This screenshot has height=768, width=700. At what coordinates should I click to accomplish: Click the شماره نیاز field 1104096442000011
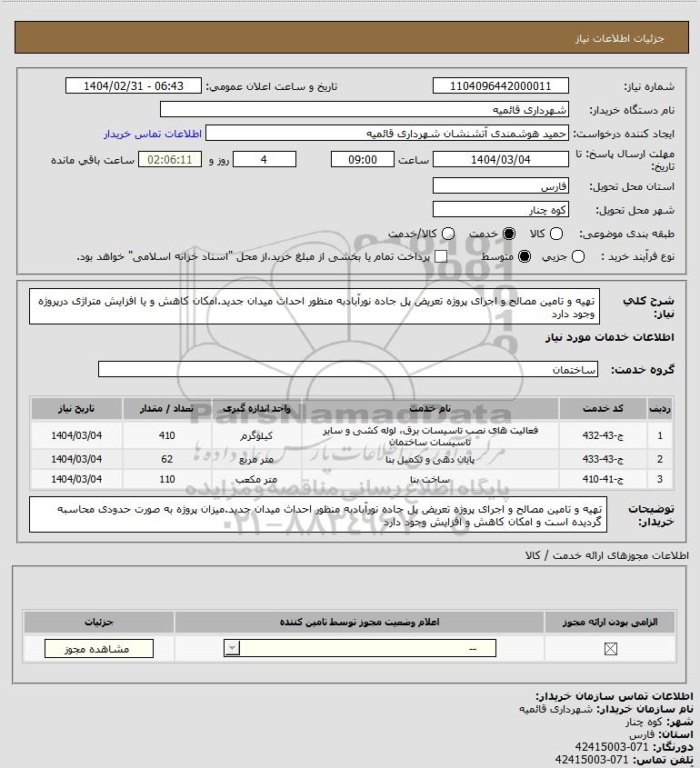coord(501,86)
